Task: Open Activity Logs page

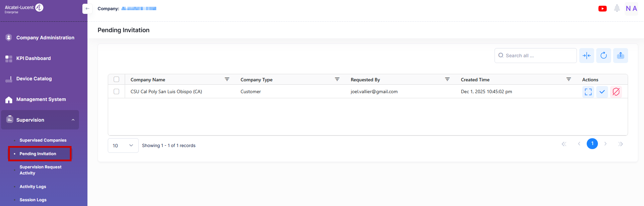Action: pyautogui.click(x=33, y=187)
